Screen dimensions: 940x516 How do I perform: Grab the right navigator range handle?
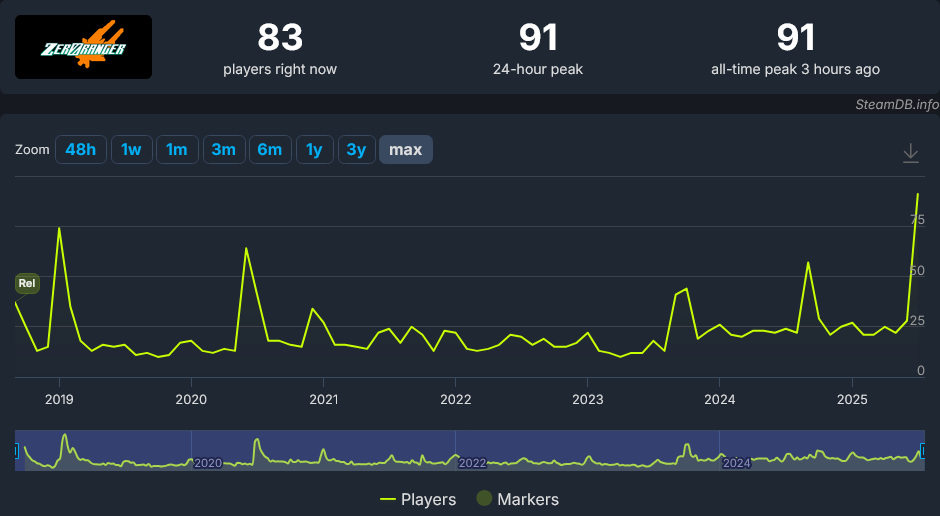pos(923,451)
